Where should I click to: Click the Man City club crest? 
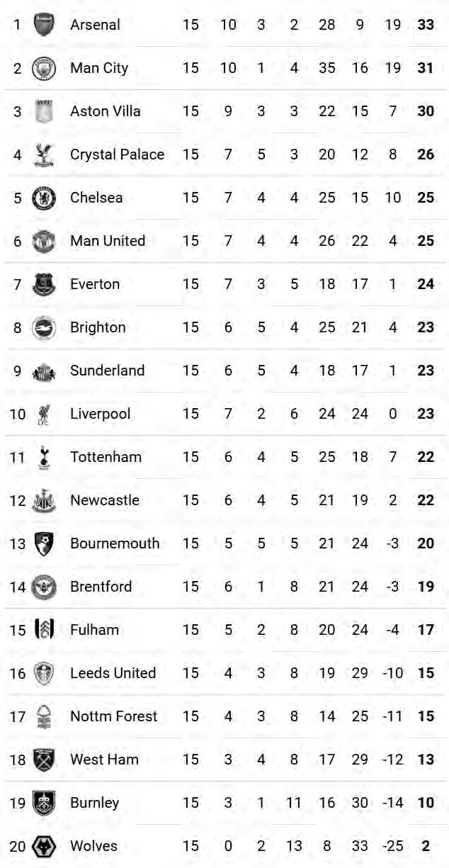pyautogui.click(x=44, y=68)
